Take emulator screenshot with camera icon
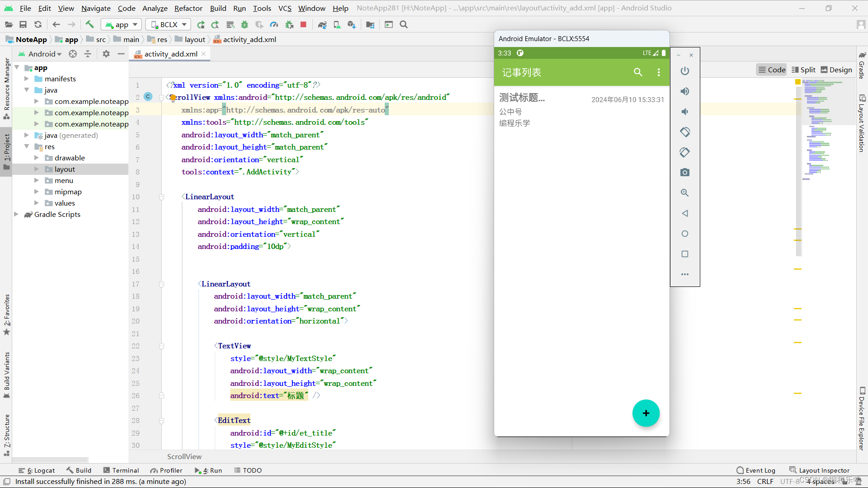The width and height of the screenshot is (868, 488). point(685,172)
